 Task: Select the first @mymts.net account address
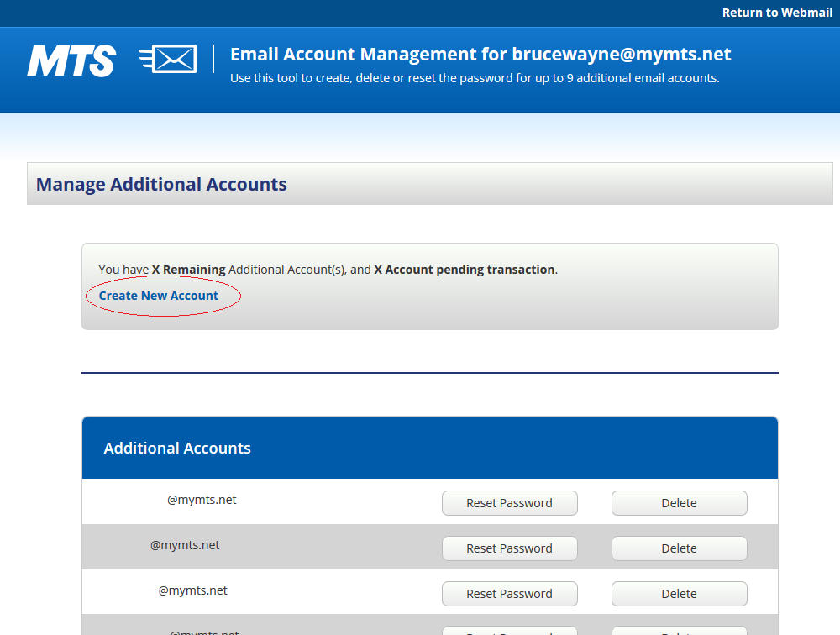pos(202,500)
